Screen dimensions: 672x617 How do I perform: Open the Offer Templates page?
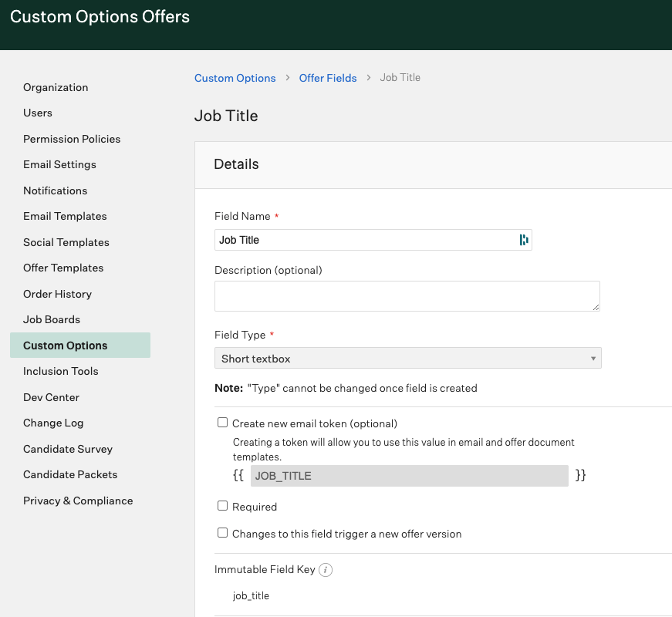(63, 268)
